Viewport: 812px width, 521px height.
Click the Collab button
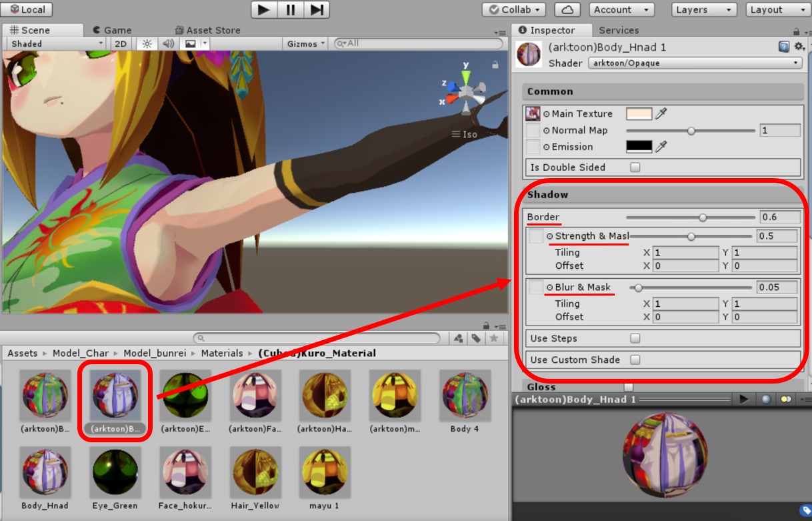coord(514,10)
